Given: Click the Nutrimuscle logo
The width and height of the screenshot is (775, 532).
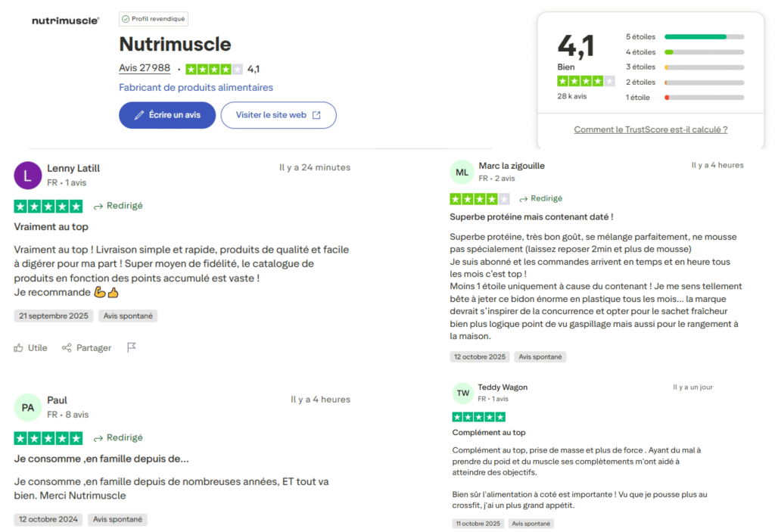Looking at the screenshot, I should [65, 20].
